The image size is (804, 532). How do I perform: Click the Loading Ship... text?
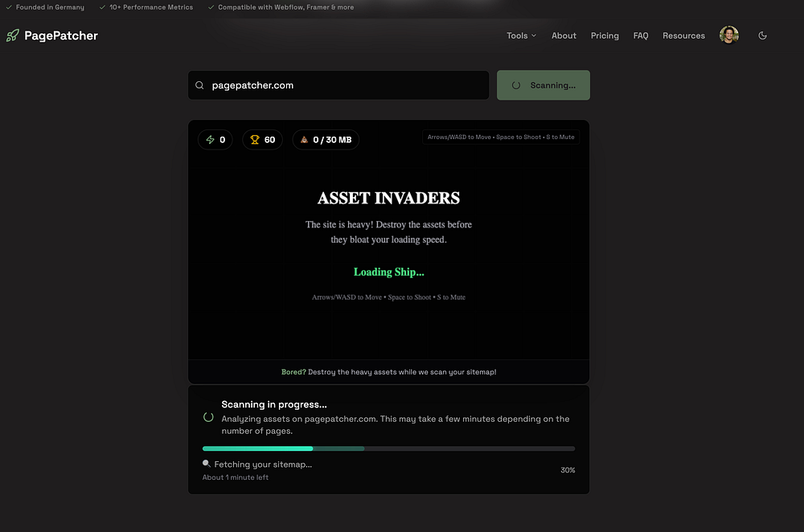pyautogui.click(x=388, y=272)
